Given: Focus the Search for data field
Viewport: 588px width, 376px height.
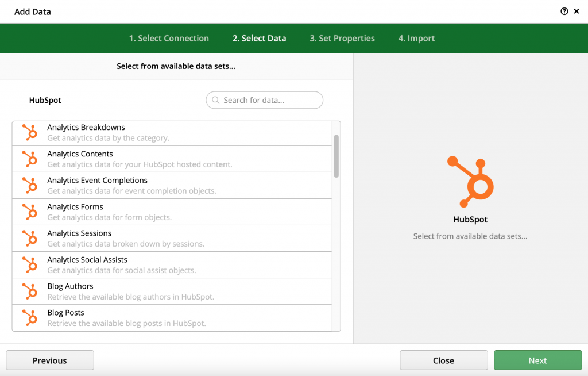Looking at the screenshot, I should pyautogui.click(x=264, y=100).
